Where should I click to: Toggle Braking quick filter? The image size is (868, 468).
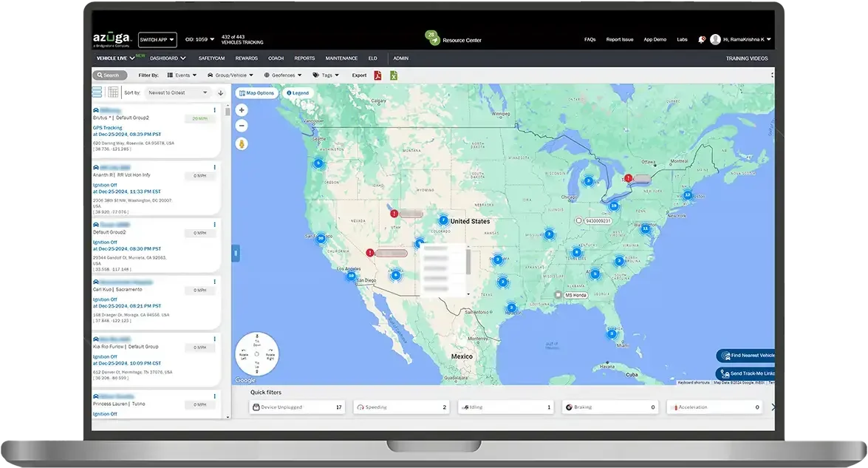(610, 407)
